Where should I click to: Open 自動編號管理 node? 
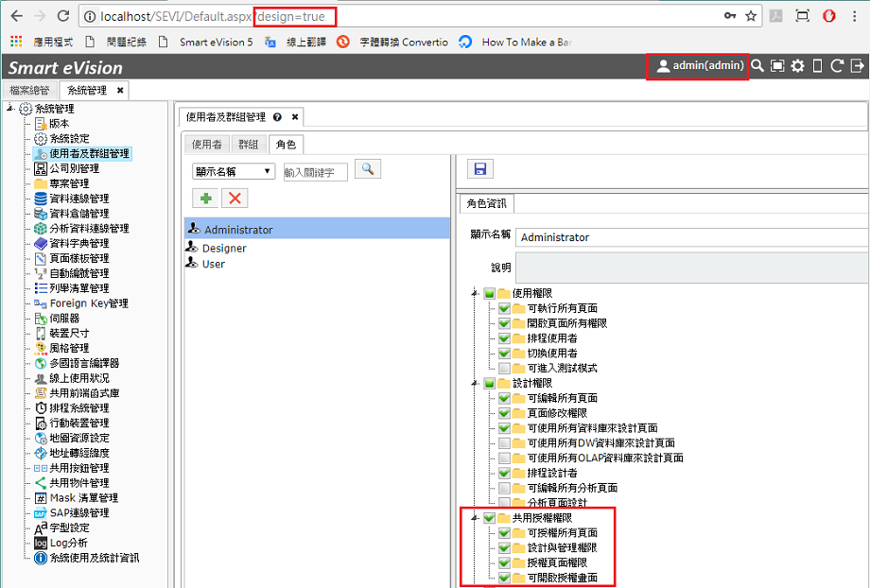72,273
